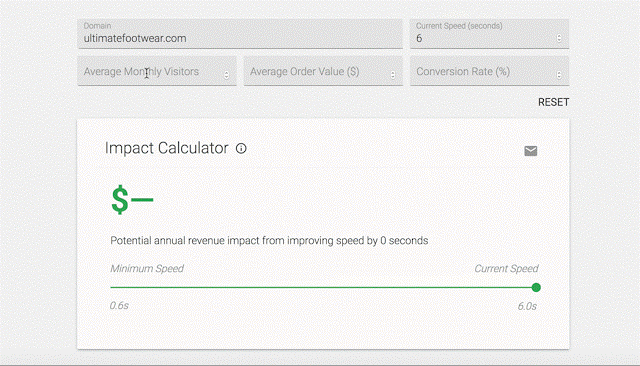Select the Average Order Value ($) field
Viewport: 640px width, 366px height.
pos(323,71)
